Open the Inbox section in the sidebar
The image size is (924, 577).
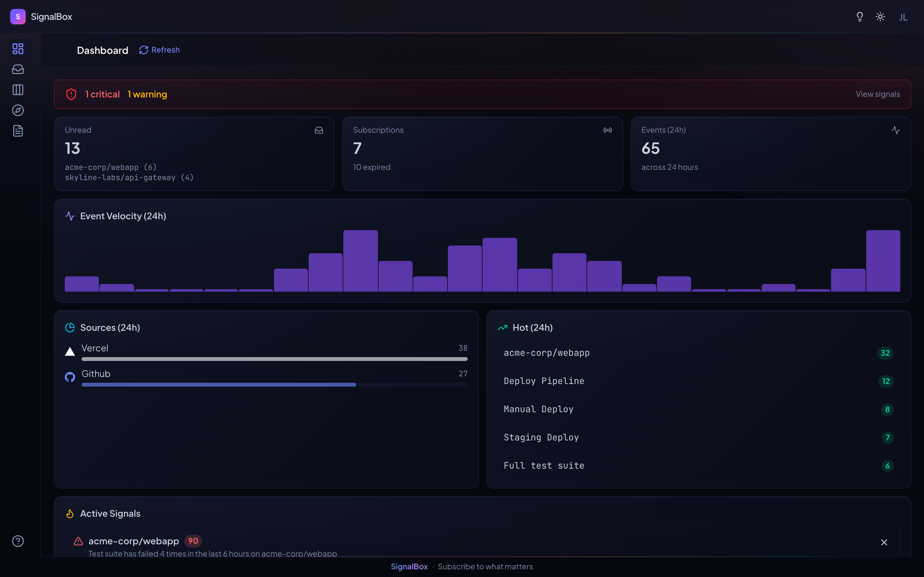18,70
